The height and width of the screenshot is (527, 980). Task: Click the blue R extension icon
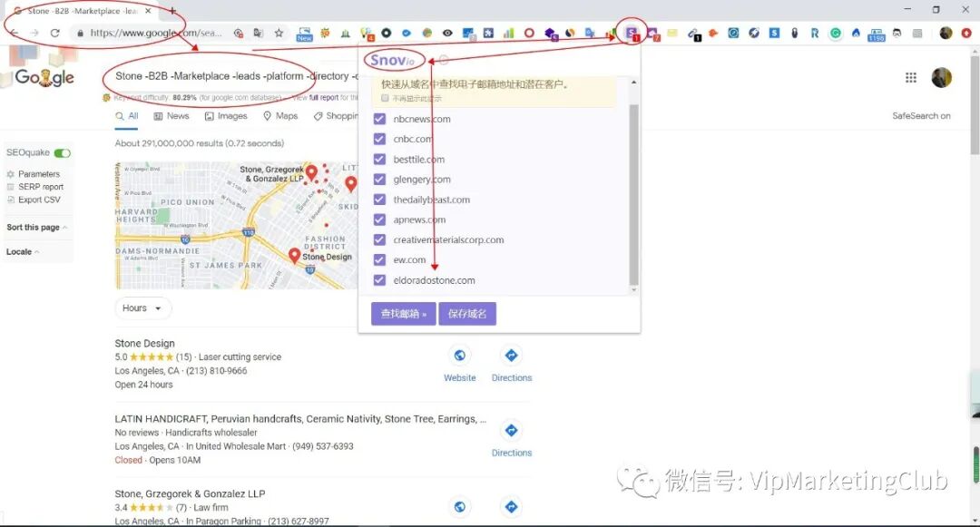coord(815,33)
